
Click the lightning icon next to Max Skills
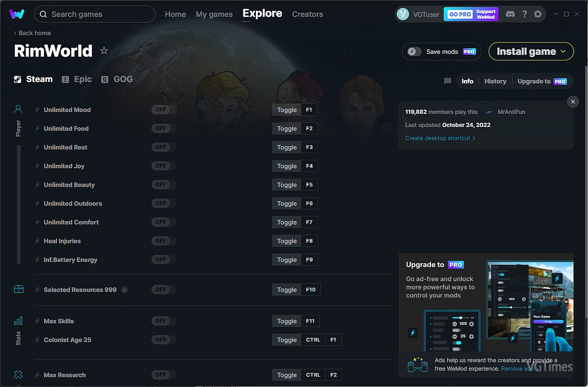37,321
